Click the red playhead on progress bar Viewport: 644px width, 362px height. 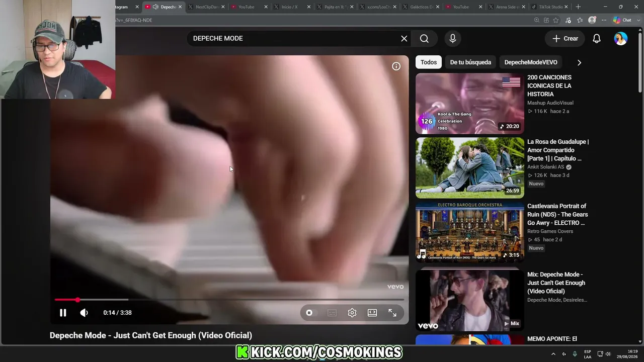pyautogui.click(x=77, y=300)
